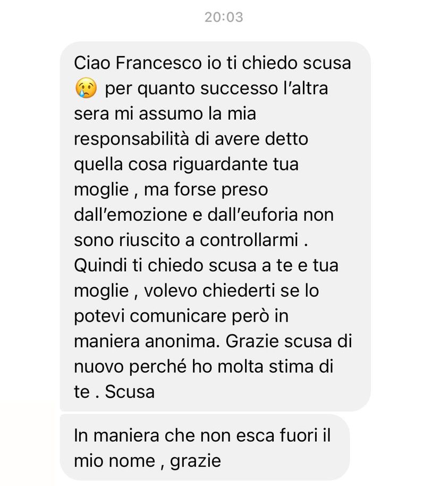The width and height of the screenshot is (448, 486).
Task: Select the second message bubble about the name
Action: pos(205,447)
